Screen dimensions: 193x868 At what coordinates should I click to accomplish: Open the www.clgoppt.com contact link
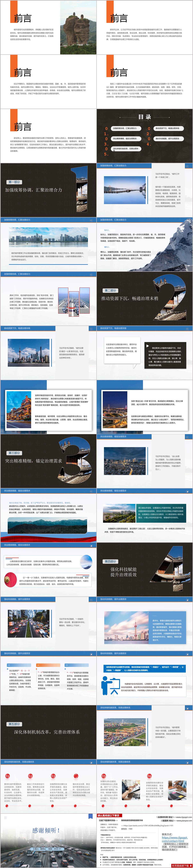pyautogui.click(x=174, y=839)
